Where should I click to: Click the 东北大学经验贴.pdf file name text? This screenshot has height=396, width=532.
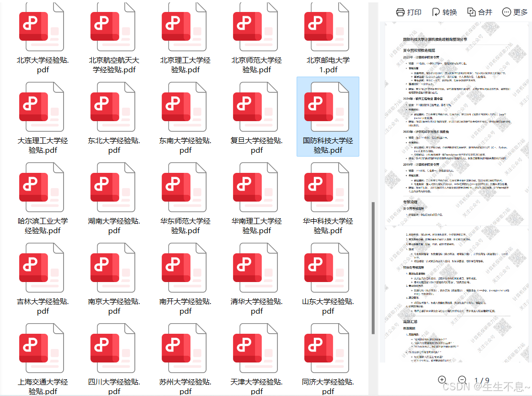114,146
